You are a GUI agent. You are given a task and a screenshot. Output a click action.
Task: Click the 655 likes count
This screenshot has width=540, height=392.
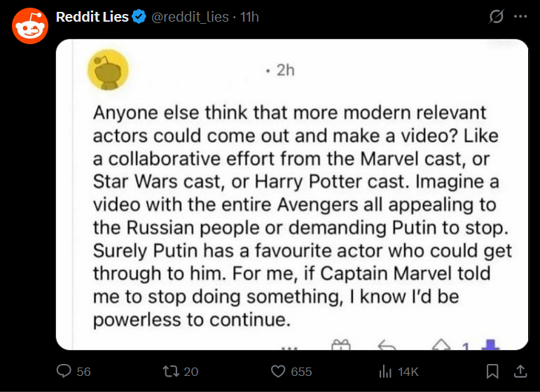coord(301,372)
